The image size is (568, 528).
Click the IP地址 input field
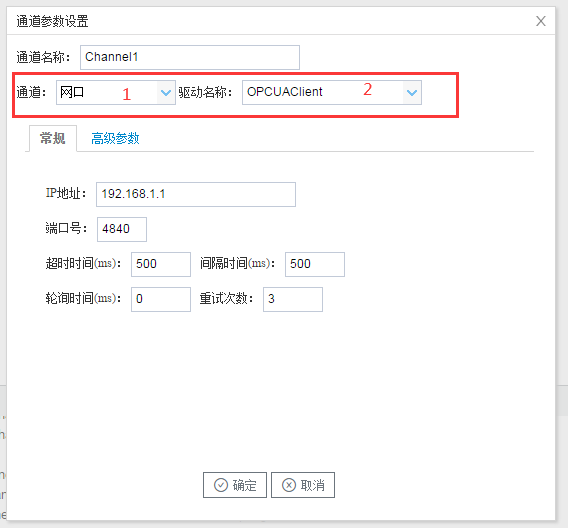[x=196, y=194]
